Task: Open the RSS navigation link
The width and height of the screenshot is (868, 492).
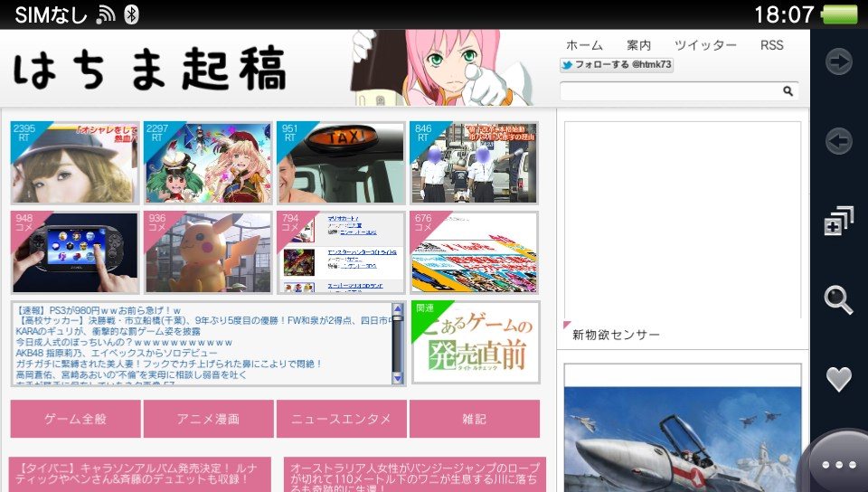Action: click(x=771, y=45)
